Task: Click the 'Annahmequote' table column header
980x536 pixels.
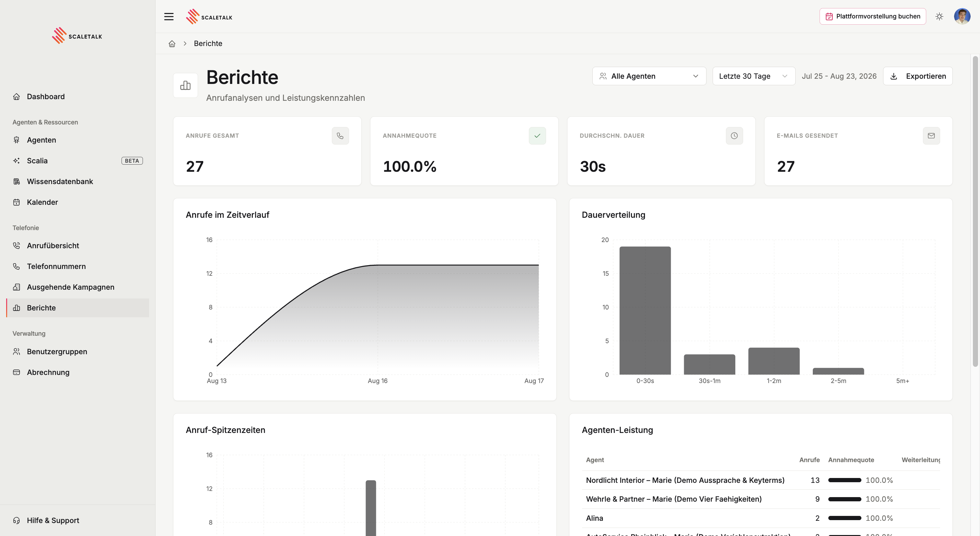Action: point(851,460)
